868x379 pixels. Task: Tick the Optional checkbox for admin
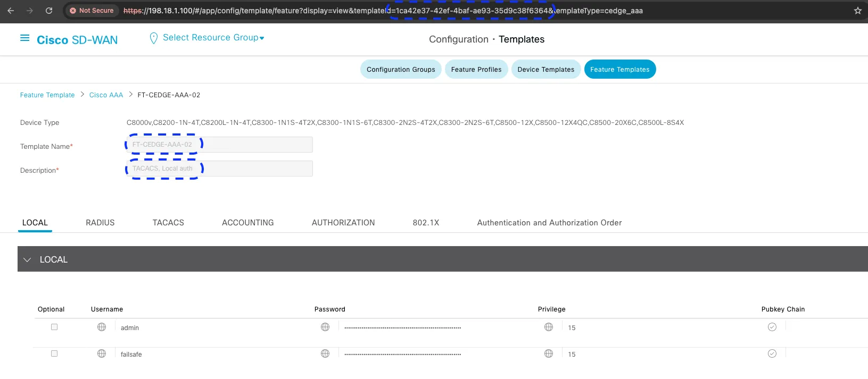point(54,327)
